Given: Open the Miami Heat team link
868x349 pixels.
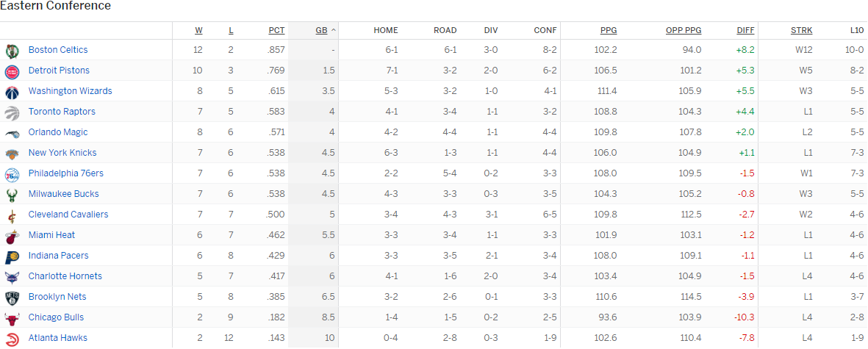Looking at the screenshot, I should pos(51,235).
